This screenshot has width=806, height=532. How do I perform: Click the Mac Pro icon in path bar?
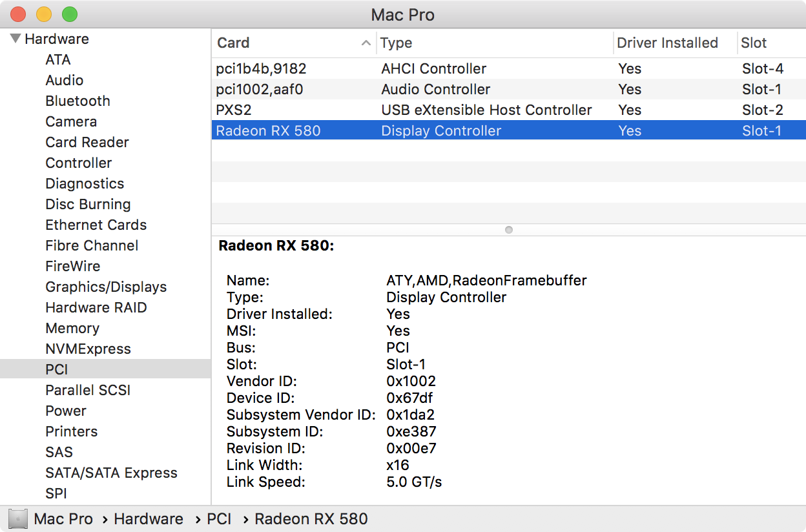pyautogui.click(x=19, y=518)
